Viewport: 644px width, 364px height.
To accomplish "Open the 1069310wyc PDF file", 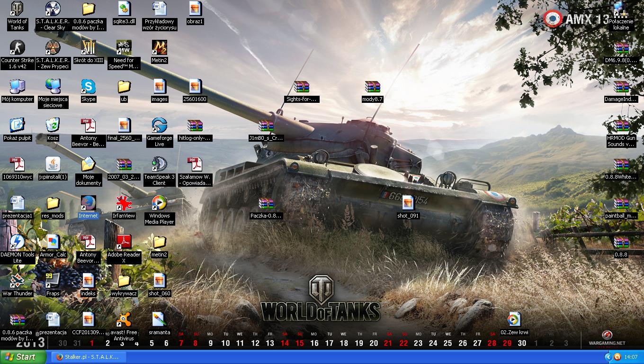I will pyautogui.click(x=18, y=164).
